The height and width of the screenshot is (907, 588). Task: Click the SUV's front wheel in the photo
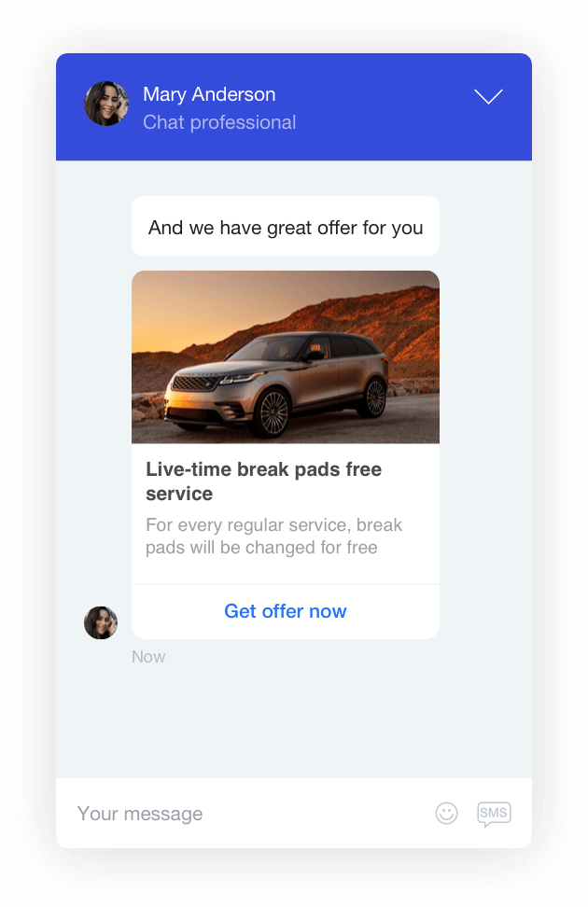[272, 412]
